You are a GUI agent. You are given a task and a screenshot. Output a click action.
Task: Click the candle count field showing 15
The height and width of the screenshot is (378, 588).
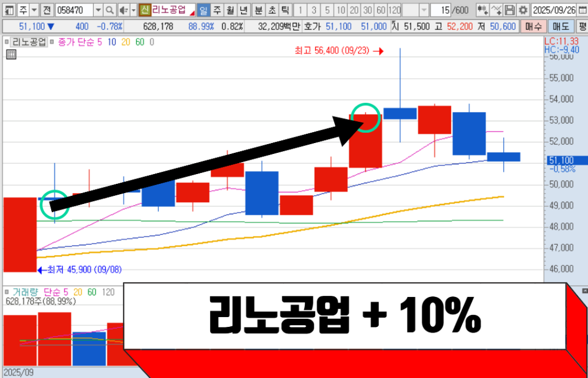pos(440,10)
